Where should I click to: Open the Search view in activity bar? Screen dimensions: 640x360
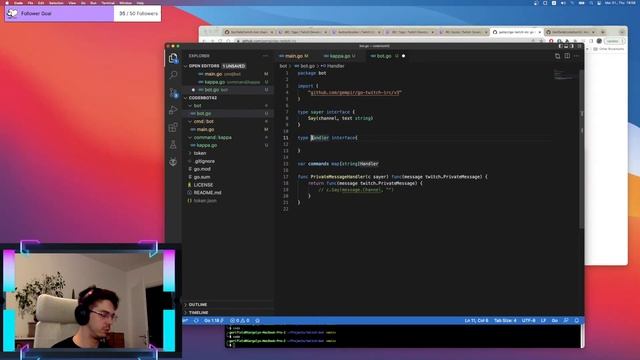(x=173, y=75)
